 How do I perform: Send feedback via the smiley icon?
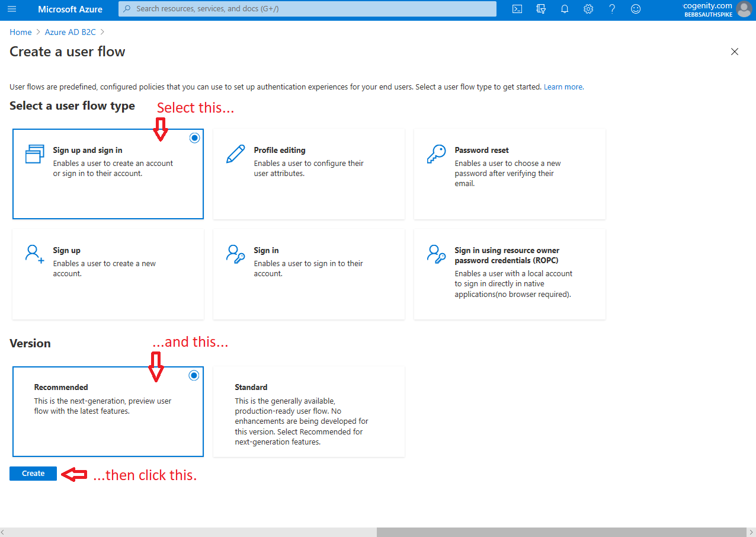point(635,9)
